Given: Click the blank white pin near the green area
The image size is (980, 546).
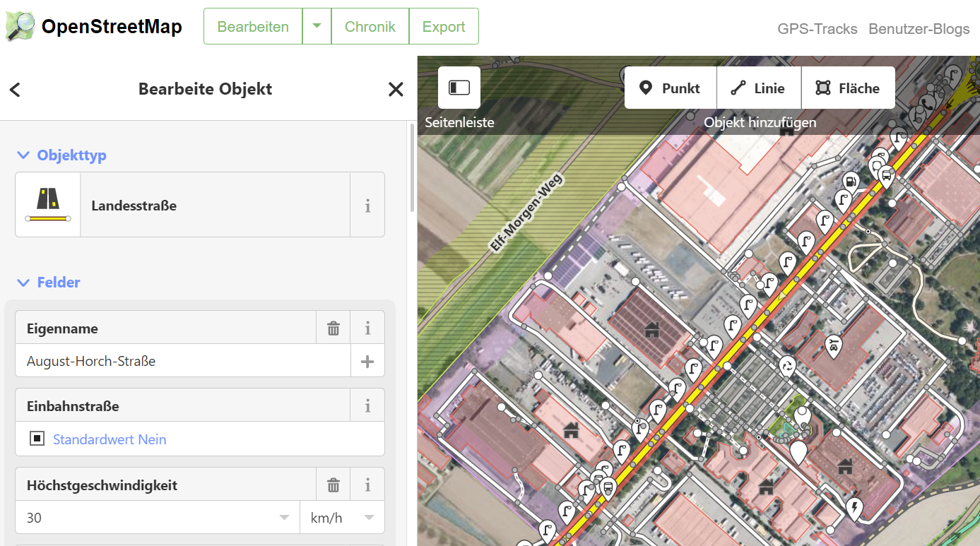Looking at the screenshot, I should click(798, 451).
